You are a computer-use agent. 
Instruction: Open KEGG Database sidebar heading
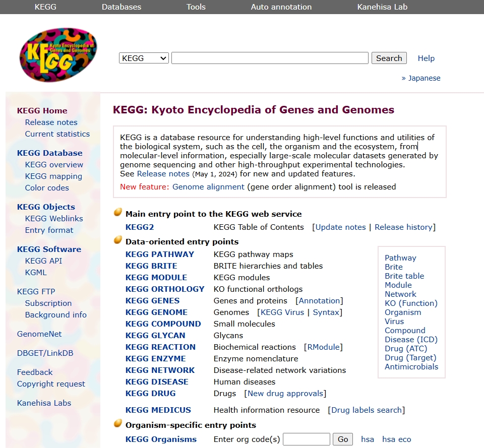point(50,153)
